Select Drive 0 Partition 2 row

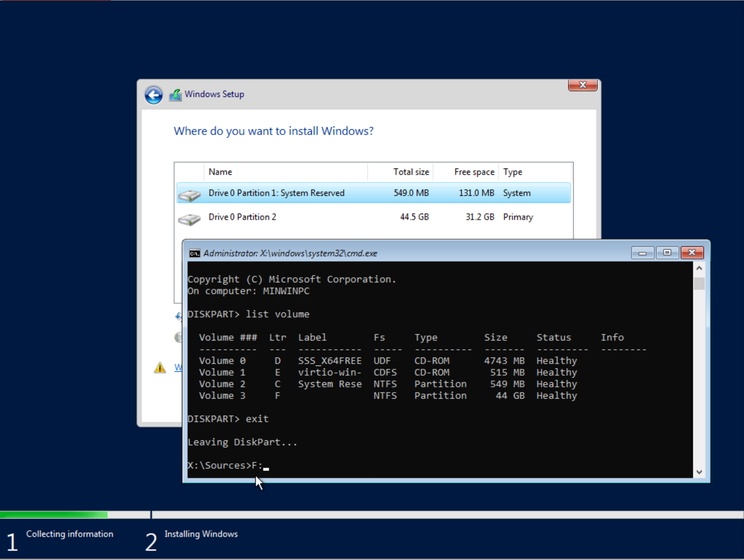pos(374,217)
